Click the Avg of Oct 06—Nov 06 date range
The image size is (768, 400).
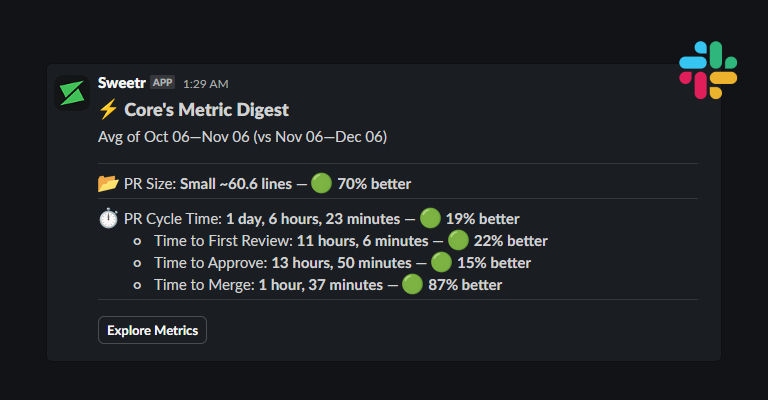coord(242,136)
